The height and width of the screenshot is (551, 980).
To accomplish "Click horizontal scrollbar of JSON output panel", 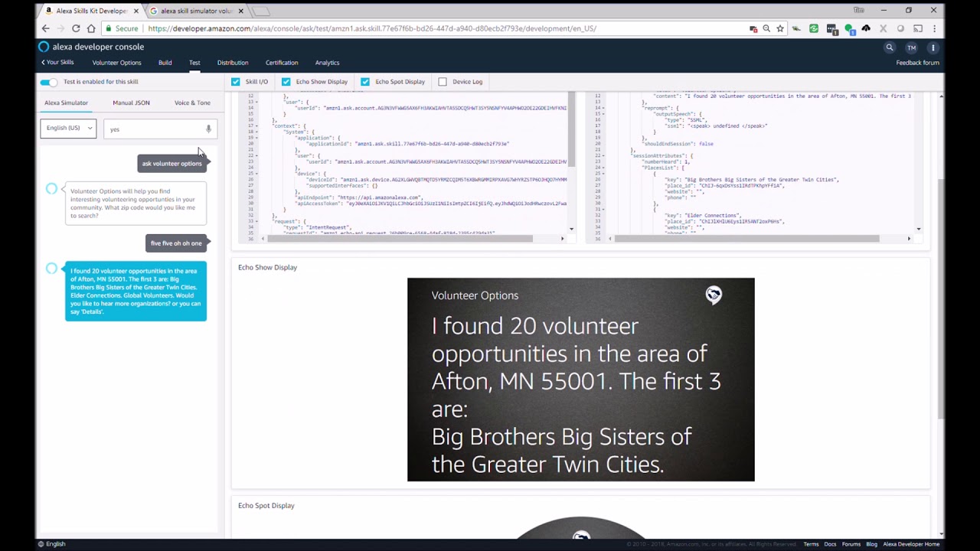I will [746, 239].
